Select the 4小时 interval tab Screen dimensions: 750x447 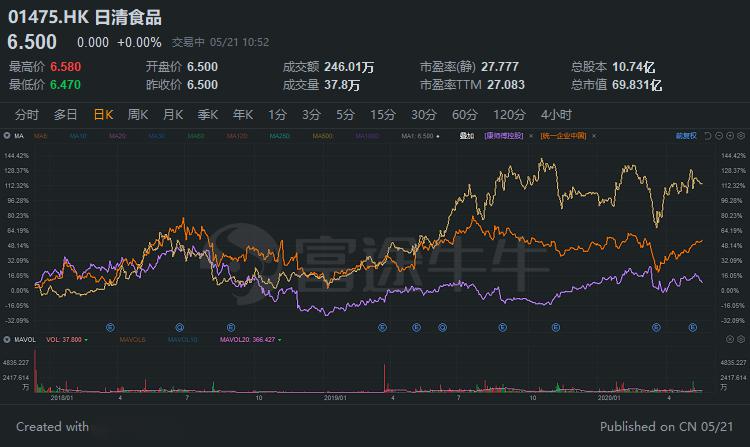pyautogui.click(x=555, y=114)
